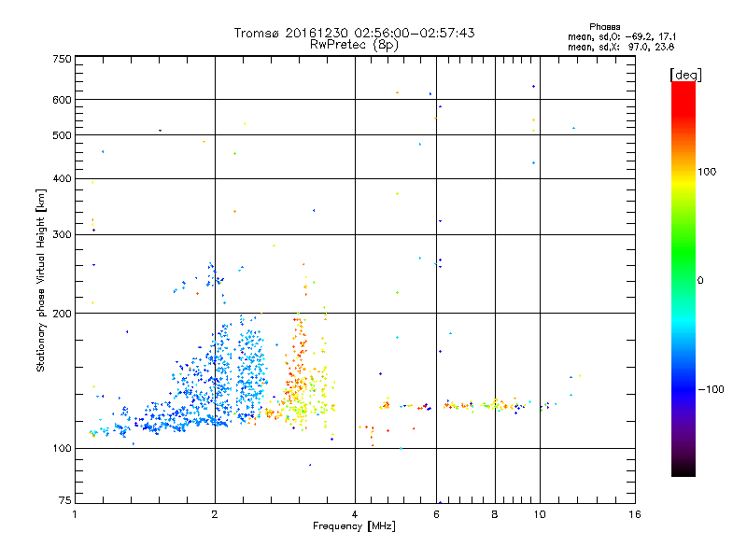The width and height of the screenshot is (747, 560).
Task: Click the x-axis tick label '1'
Action: pyautogui.click(x=75, y=514)
